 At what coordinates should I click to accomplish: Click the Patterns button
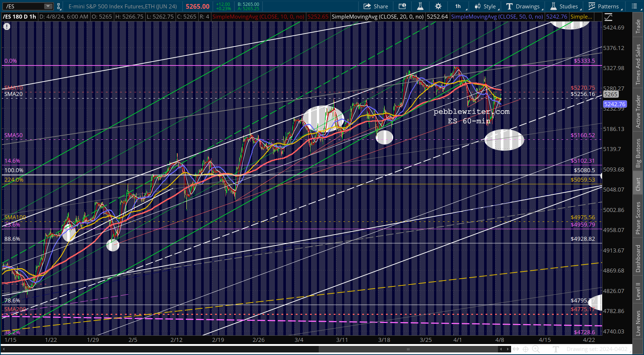point(603,6)
